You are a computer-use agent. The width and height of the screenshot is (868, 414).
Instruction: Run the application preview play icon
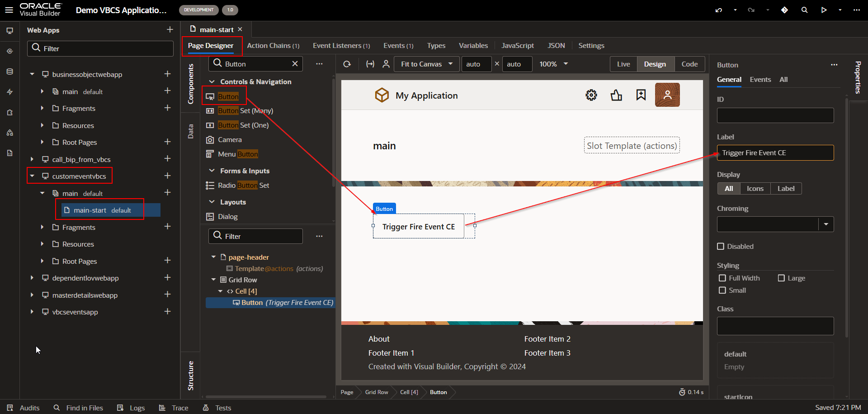coord(824,10)
